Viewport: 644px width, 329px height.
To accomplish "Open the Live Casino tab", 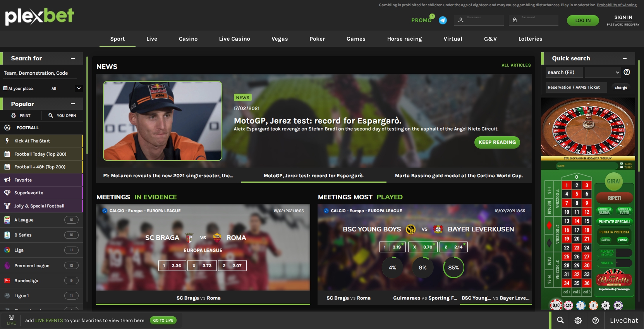I will (234, 39).
